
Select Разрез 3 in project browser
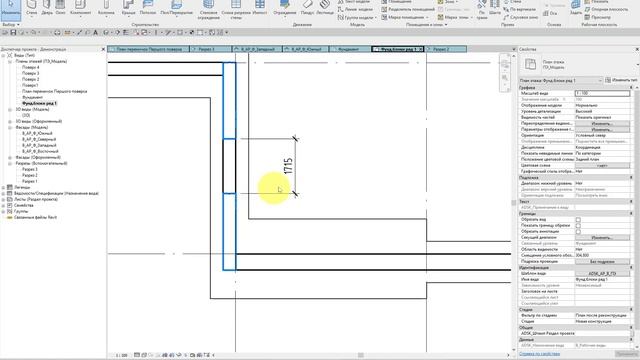coord(30,169)
